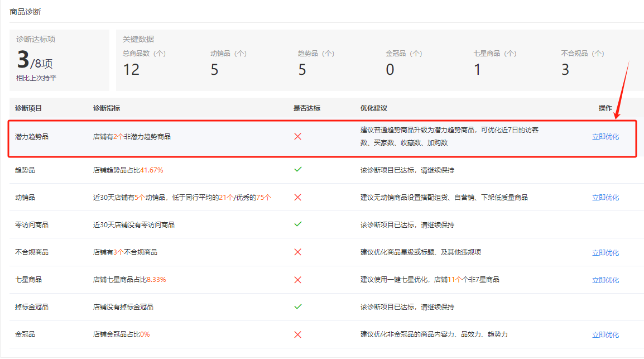
Task: Click green checkmark in 零访问商品 row
Action: pyautogui.click(x=298, y=224)
